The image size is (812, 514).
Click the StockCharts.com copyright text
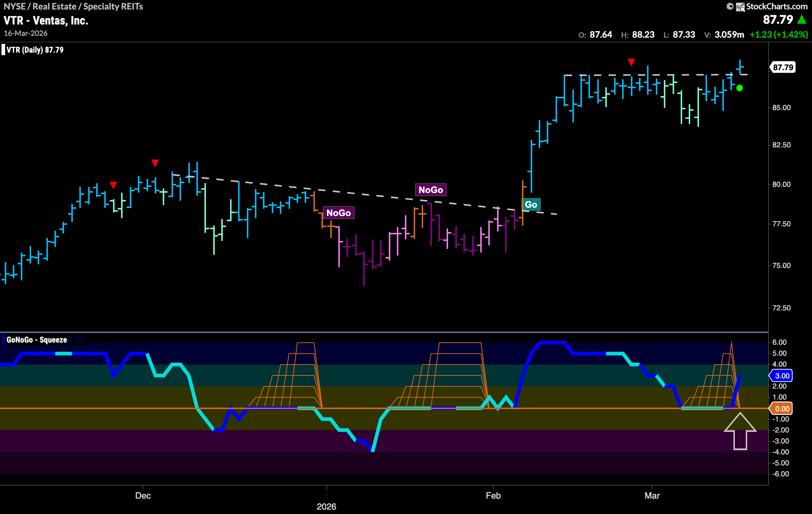[x=777, y=7]
